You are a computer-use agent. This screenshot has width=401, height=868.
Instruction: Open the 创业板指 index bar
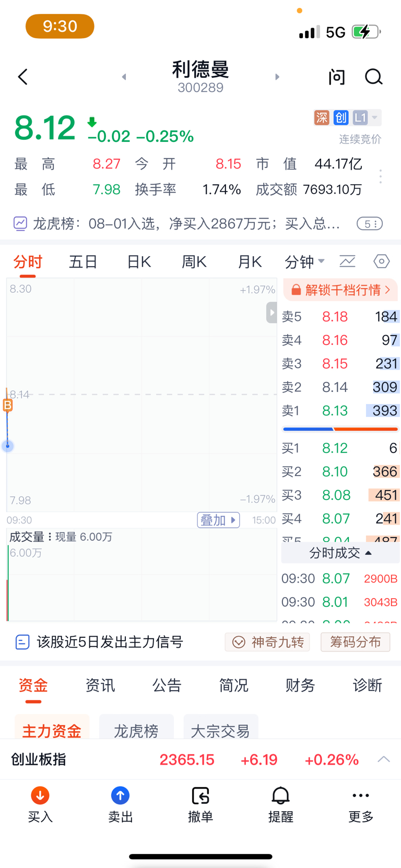pos(200,759)
